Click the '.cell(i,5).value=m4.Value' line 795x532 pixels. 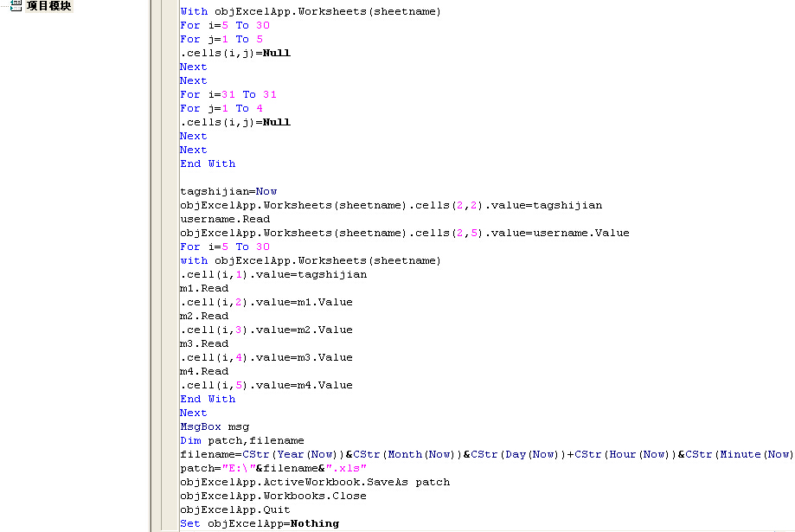(x=266, y=385)
